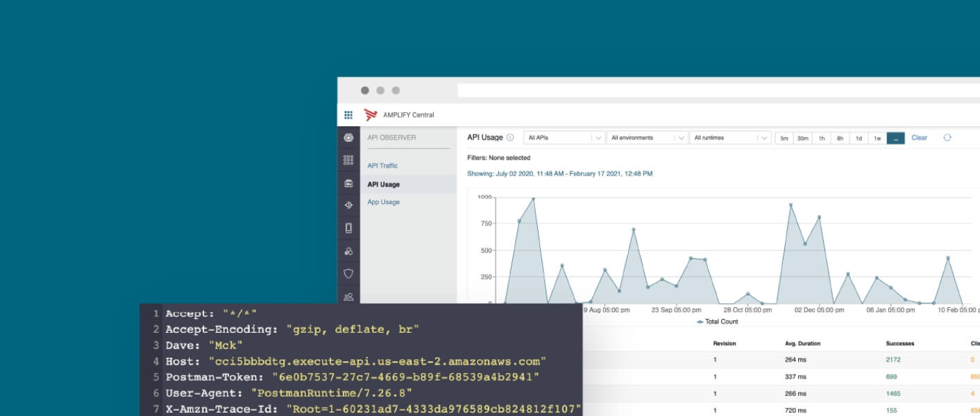Click the 02 Dec 05:00 pm axis label
Viewport: 980px width, 416px height.
tap(820, 310)
